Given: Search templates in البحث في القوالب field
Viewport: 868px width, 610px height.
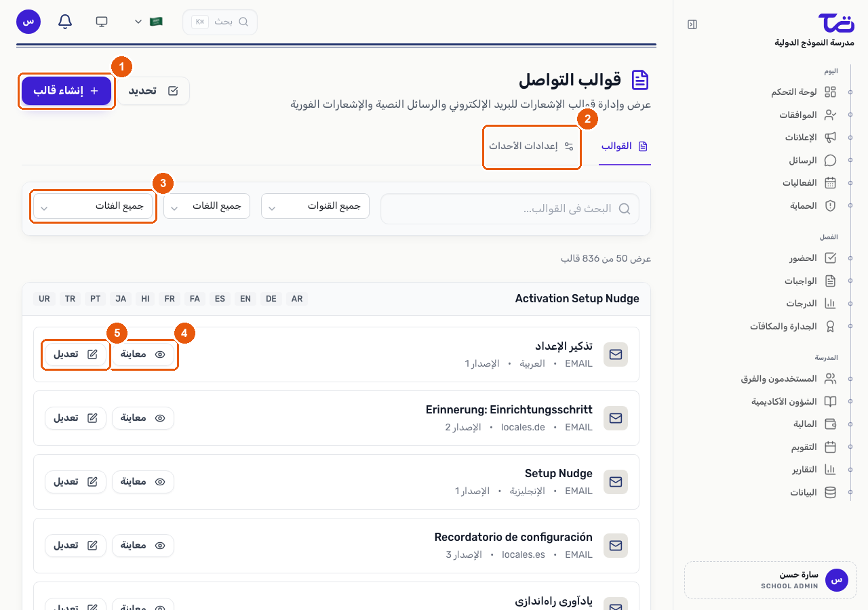Looking at the screenshot, I should click(x=510, y=209).
